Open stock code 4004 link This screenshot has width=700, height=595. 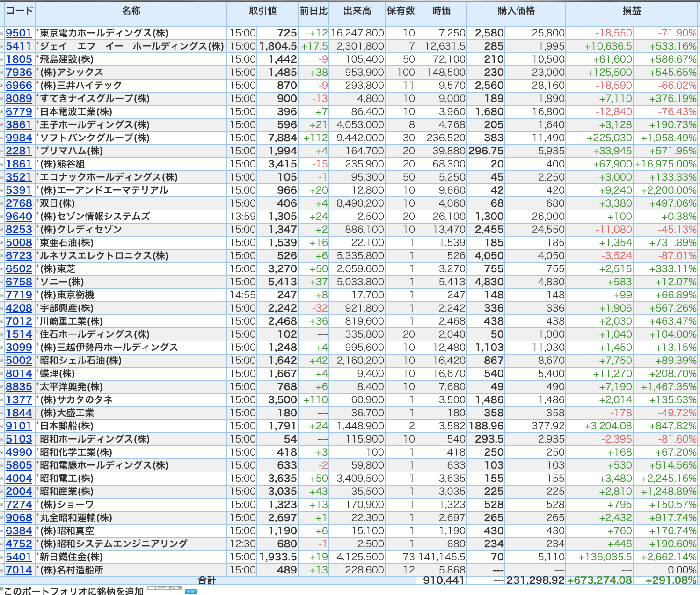click(x=19, y=479)
